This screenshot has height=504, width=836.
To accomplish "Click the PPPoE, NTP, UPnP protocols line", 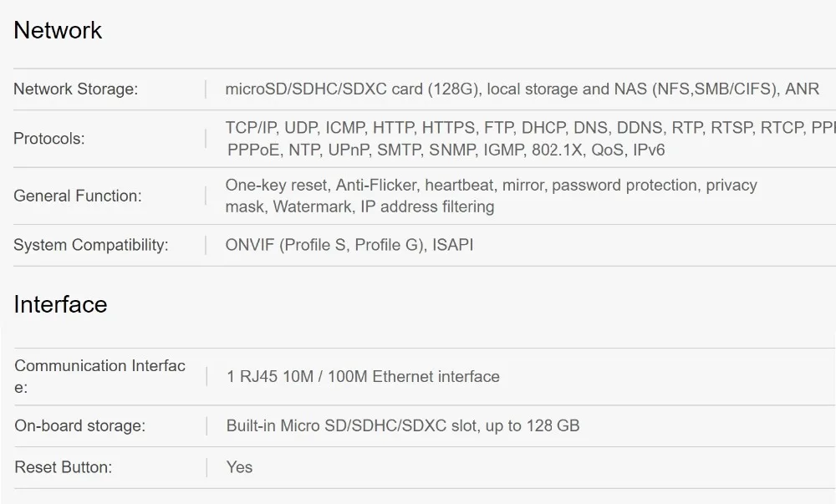I will [446, 150].
